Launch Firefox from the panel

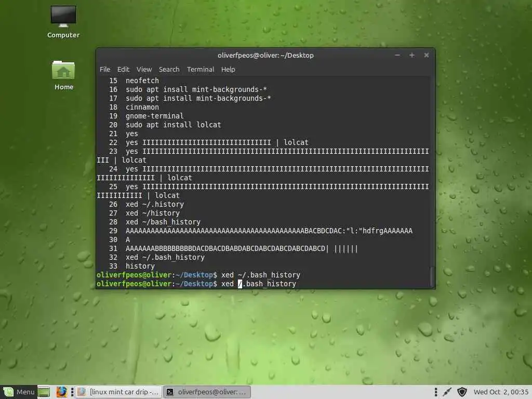61,392
